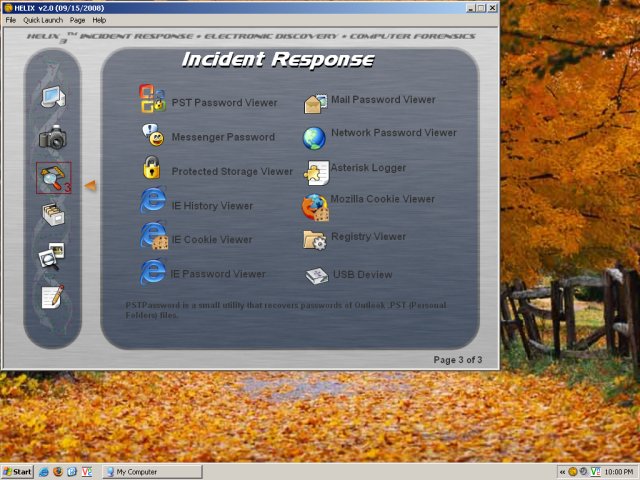The image size is (640, 480).
Task: Click the Network Password Viewer label
Action: coord(394,133)
